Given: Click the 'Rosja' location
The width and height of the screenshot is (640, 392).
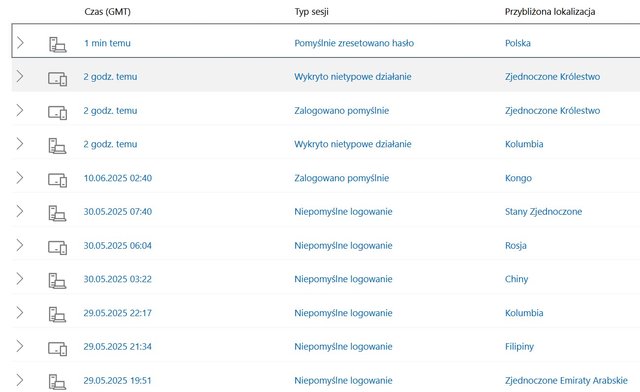Looking at the screenshot, I should tap(516, 245).
